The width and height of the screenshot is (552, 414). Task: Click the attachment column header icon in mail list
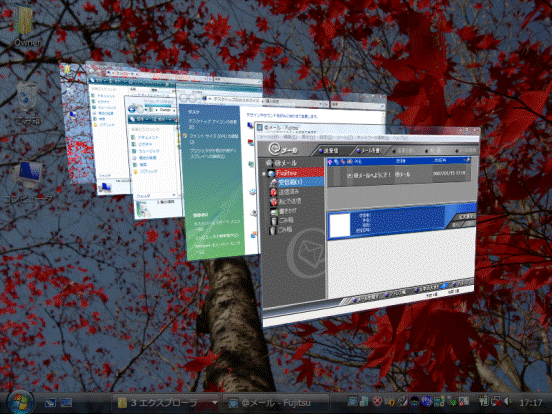(337, 161)
